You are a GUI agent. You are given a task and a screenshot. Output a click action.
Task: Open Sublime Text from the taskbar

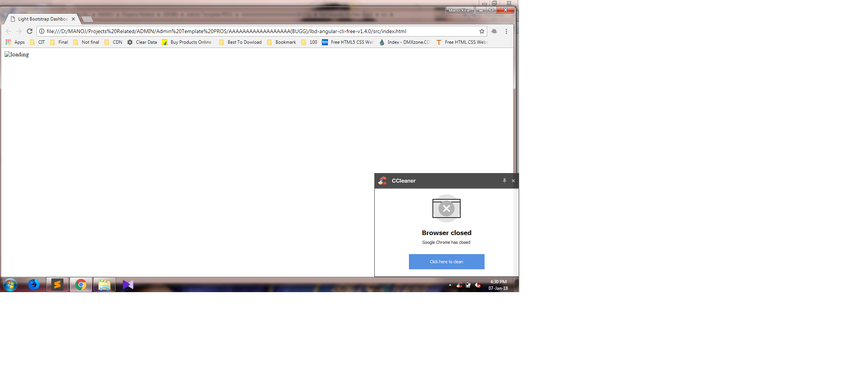point(57,284)
